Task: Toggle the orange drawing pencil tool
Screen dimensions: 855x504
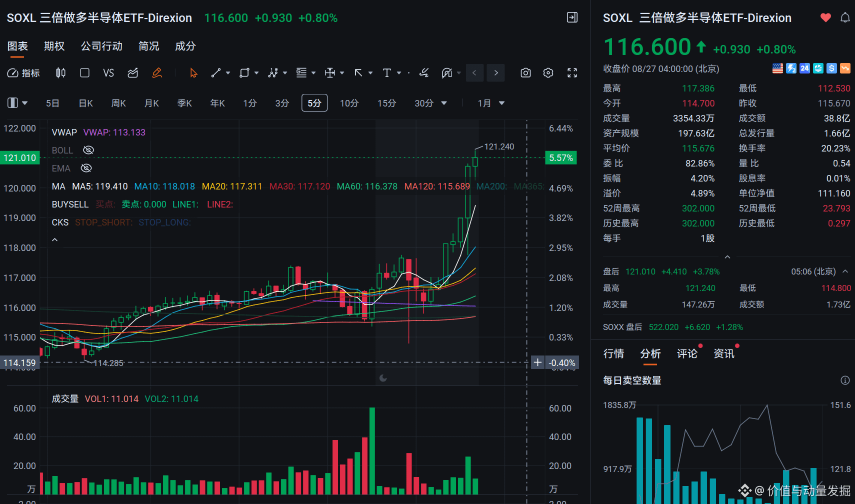Action: (x=157, y=73)
